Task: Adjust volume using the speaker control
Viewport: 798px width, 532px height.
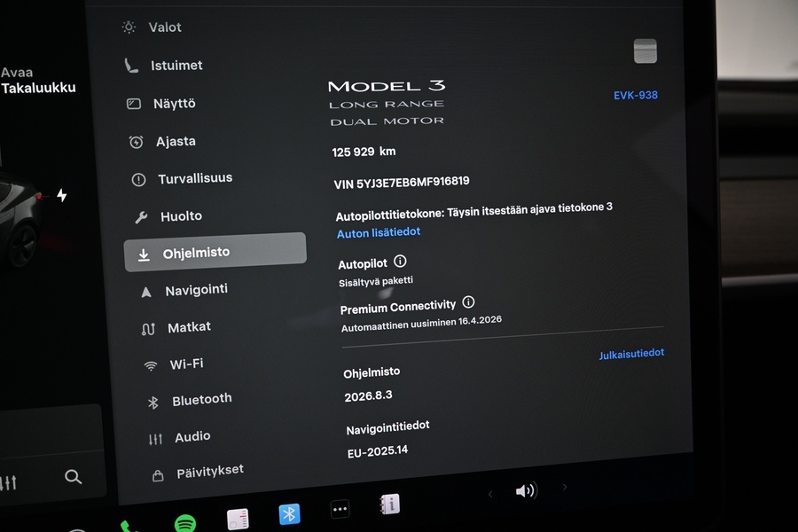Action: coord(526,490)
